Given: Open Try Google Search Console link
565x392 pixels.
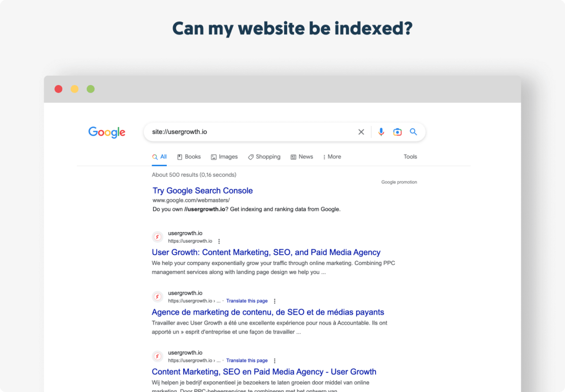Looking at the screenshot, I should coord(202,191).
